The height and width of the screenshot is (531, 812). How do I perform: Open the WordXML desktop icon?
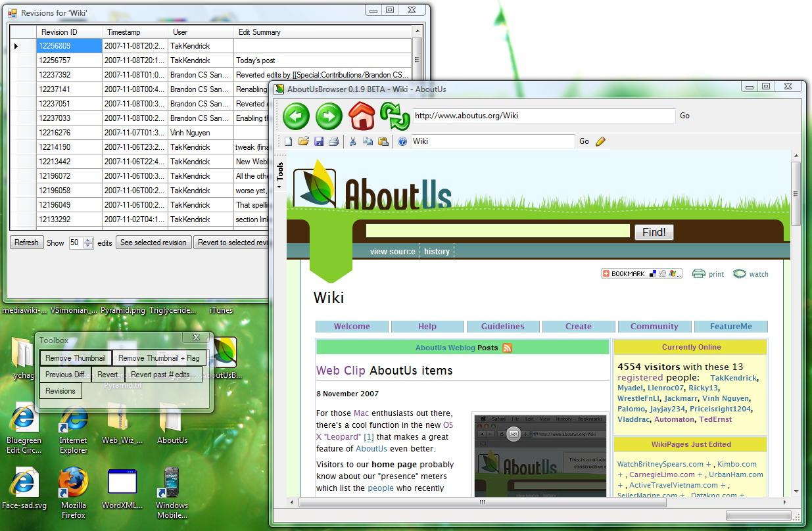point(122,488)
